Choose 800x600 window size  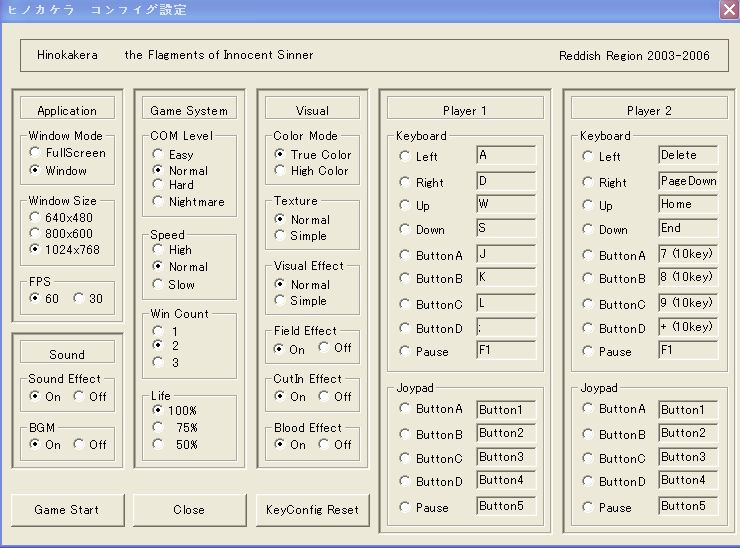[x=34, y=233]
